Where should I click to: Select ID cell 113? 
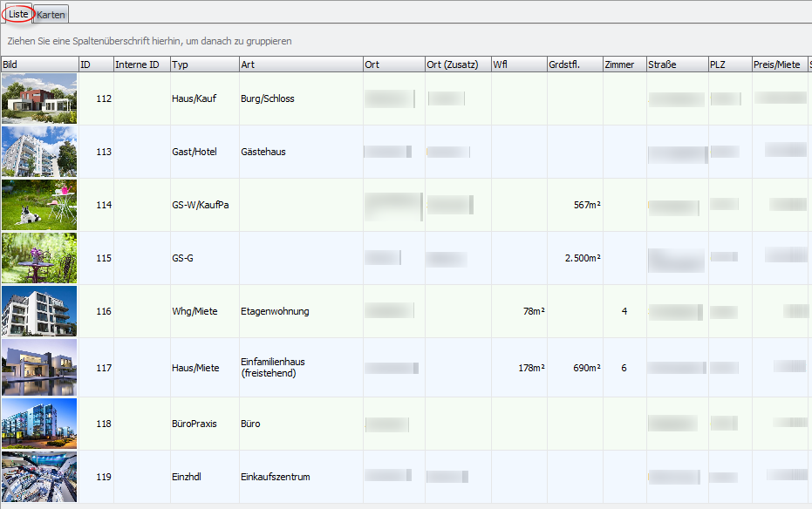point(96,152)
